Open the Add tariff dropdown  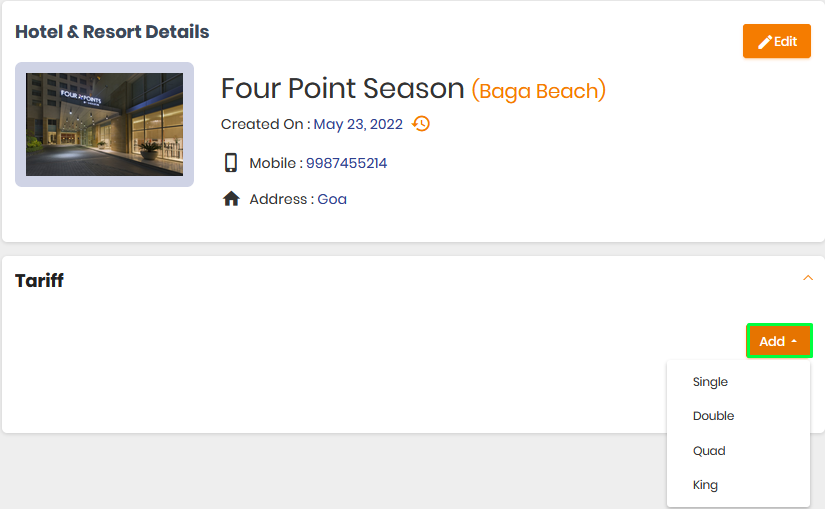[779, 341]
